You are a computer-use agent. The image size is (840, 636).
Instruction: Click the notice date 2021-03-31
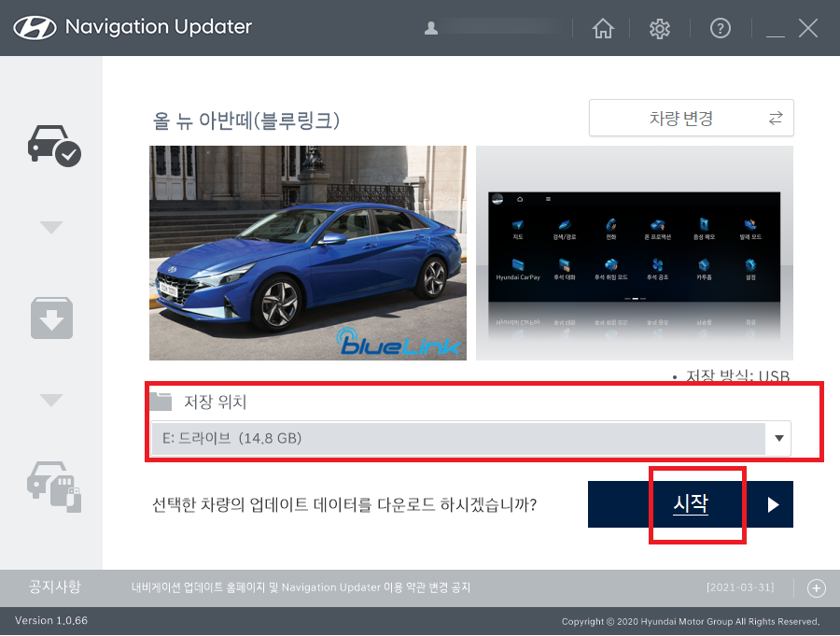click(x=740, y=587)
